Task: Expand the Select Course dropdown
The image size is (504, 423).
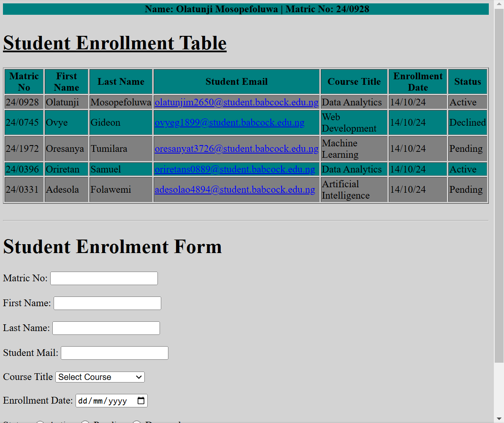Action: tap(100, 377)
